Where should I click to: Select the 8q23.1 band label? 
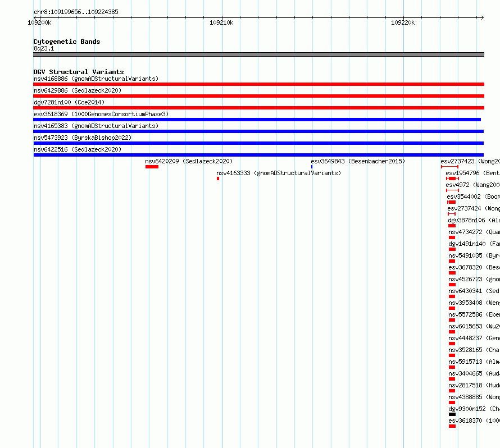coord(44,48)
